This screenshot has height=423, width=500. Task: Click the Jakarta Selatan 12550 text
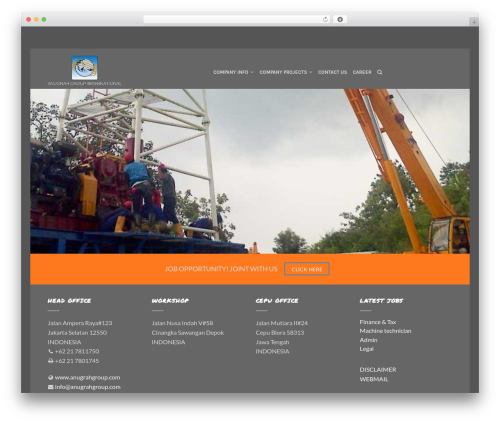point(77,333)
